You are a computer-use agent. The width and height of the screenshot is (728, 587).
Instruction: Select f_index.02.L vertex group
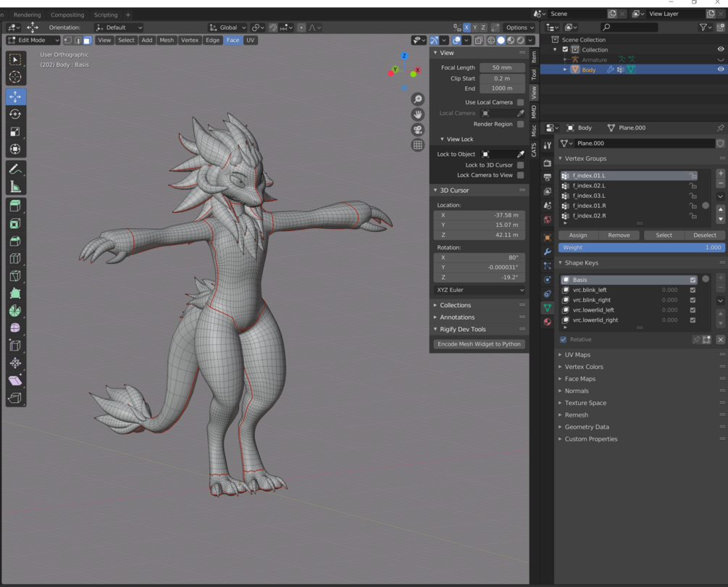pos(629,186)
